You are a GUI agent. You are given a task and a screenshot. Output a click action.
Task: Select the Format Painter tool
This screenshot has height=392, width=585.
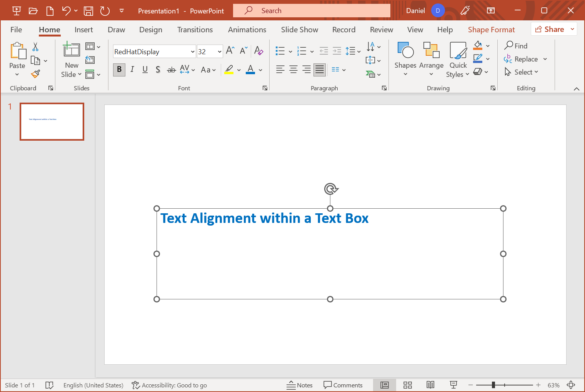36,74
